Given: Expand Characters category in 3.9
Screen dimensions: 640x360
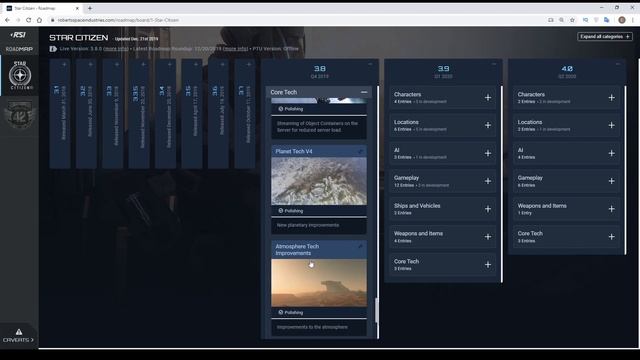Looking at the screenshot, I should (488, 98).
